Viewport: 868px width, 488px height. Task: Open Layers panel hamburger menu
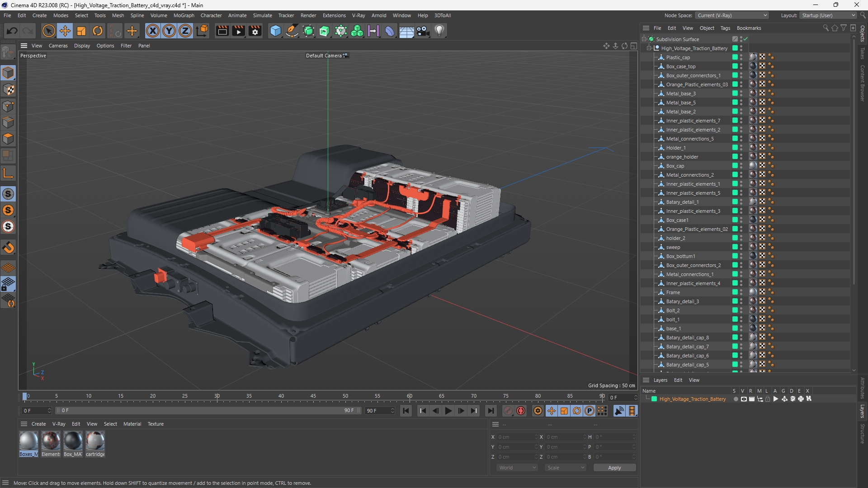[x=646, y=380]
